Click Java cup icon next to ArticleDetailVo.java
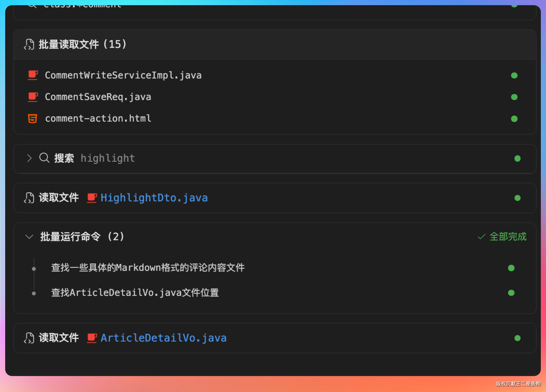546x392 pixels. [x=92, y=338]
